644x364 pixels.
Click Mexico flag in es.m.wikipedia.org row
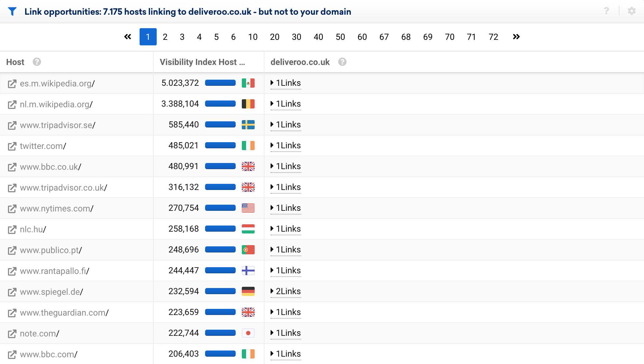[248, 83]
